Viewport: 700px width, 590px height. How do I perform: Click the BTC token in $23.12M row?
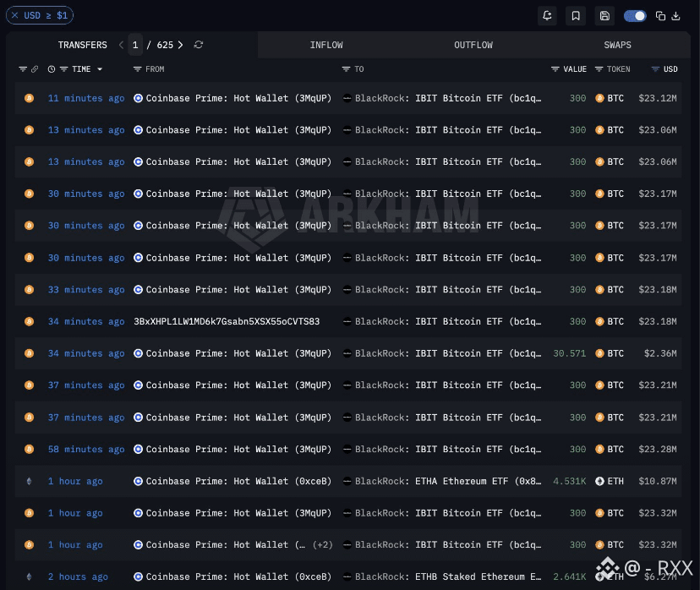coord(610,98)
